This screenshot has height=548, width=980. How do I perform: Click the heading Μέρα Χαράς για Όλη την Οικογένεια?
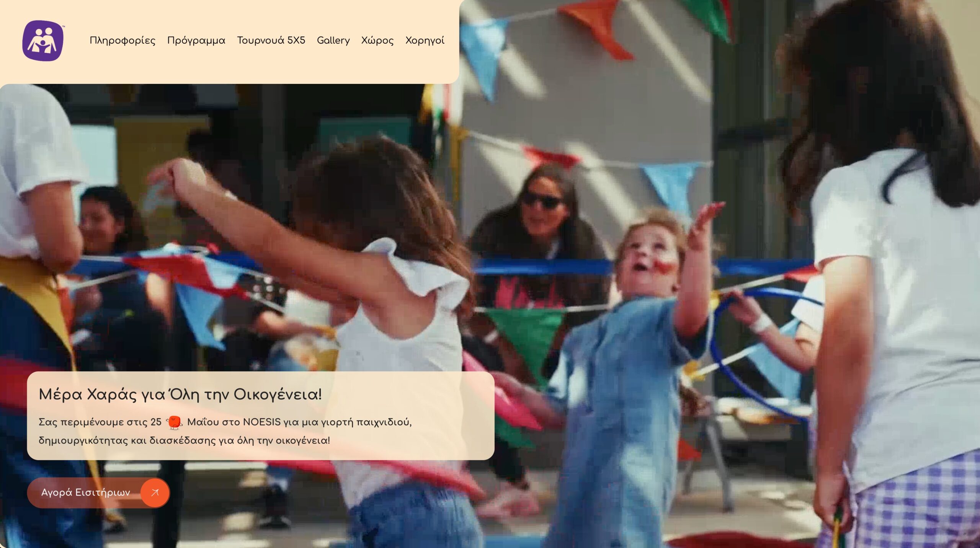[x=180, y=394]
